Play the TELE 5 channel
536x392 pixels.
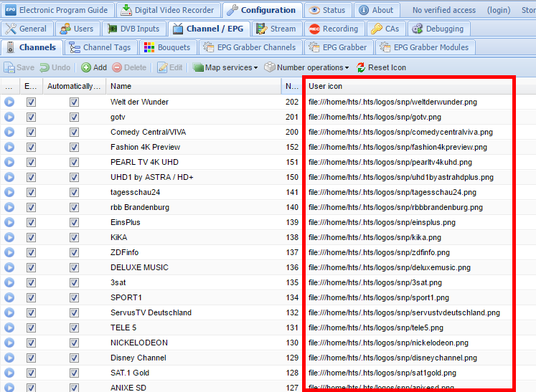click(9, 328)
